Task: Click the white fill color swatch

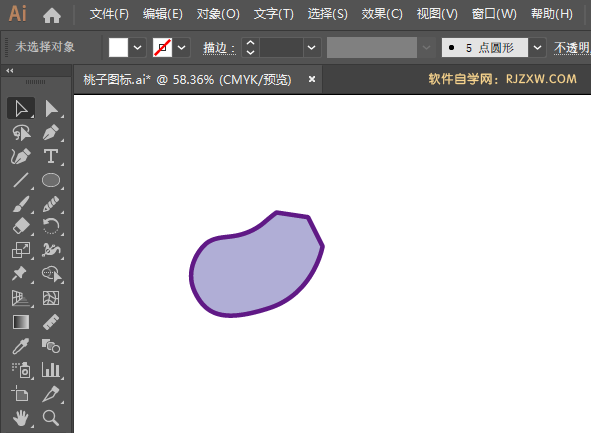Action: (118, 47)
